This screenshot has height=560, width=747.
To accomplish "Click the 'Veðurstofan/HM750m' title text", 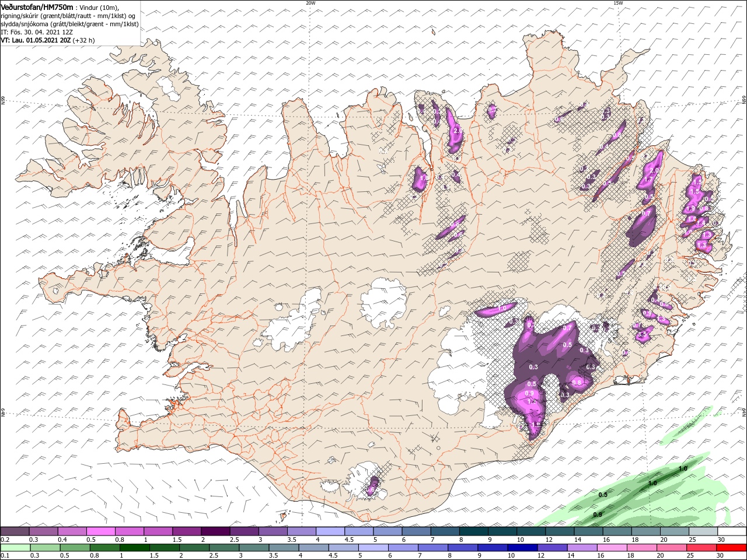I will tap(37, 7).
